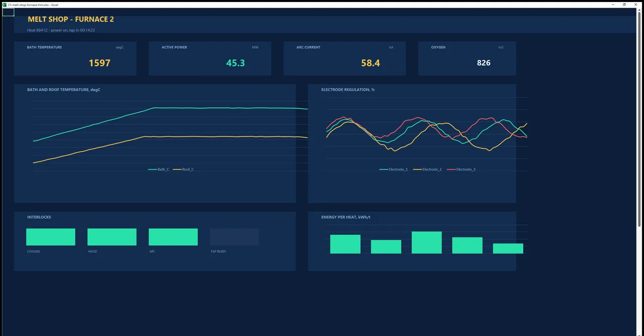Click the TAP READY label text
The width and height of the screenshot is (644, 336).
click(x=218, y=251)
